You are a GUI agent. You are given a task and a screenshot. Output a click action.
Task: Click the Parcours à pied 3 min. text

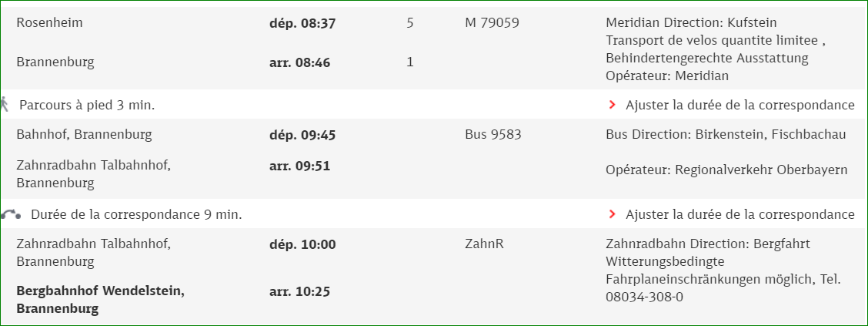tap(87, 105)
